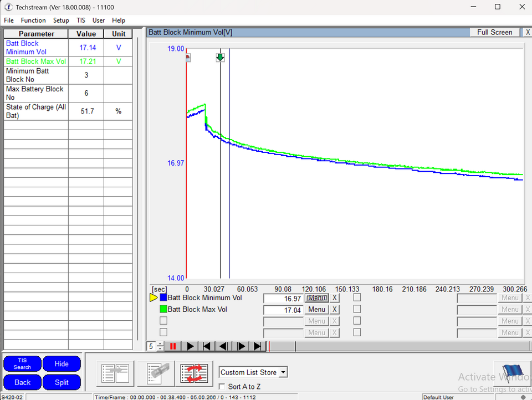
Task: Click the Hide button
Action: 62,363
